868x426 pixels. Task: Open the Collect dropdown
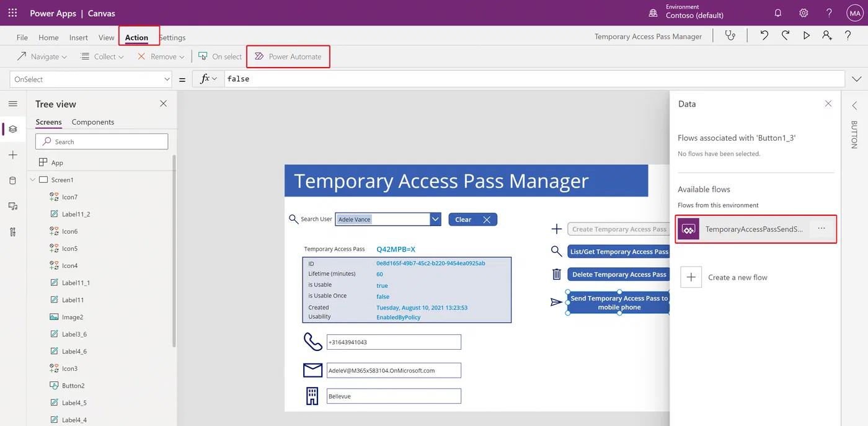(x=102, y=56)
